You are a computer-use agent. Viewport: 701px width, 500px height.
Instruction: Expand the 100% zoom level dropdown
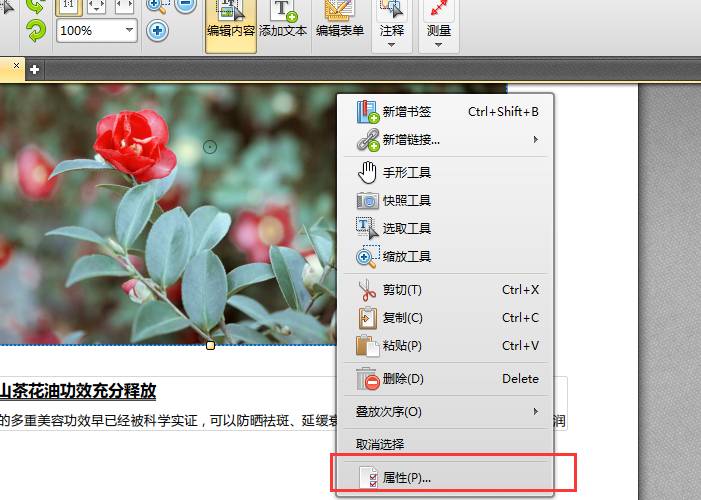click(129, 31)
